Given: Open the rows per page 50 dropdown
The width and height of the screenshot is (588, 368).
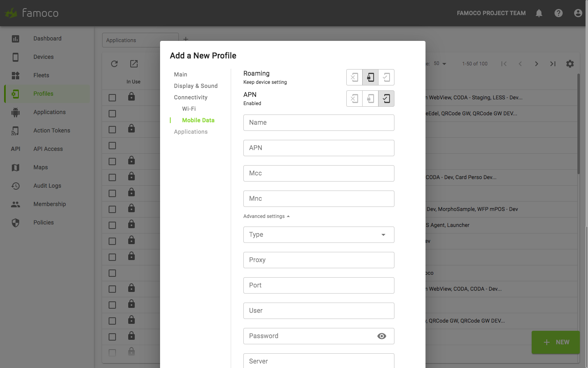Looking at the screenshot, I should pyautogui.click(x=440, y=64).
